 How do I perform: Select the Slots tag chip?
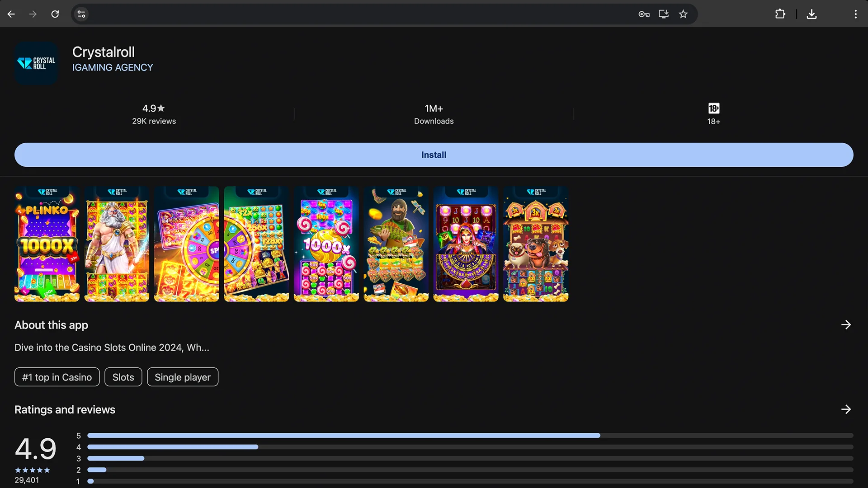pyautogui.click(x=123, y=377)
